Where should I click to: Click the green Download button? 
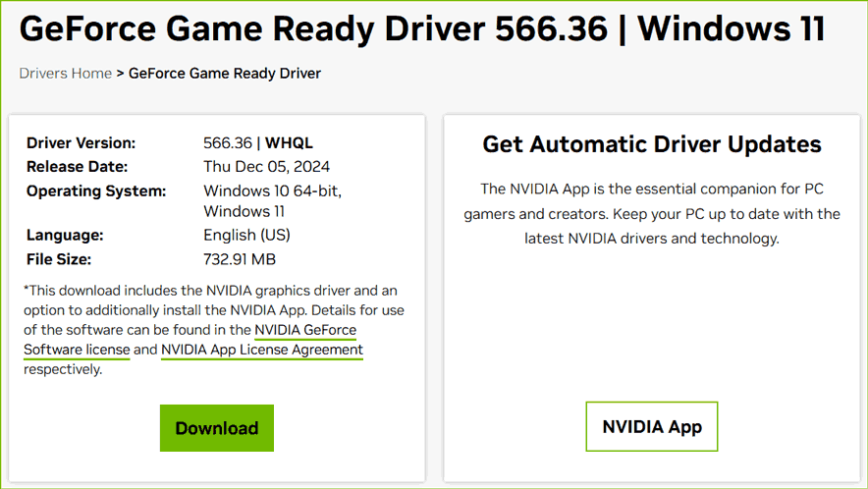pos(216,427)
